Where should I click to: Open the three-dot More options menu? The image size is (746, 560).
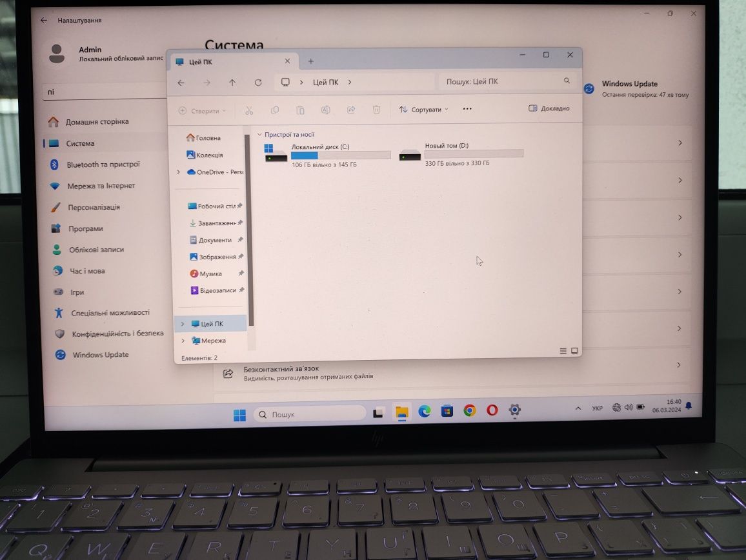(467, 109)
